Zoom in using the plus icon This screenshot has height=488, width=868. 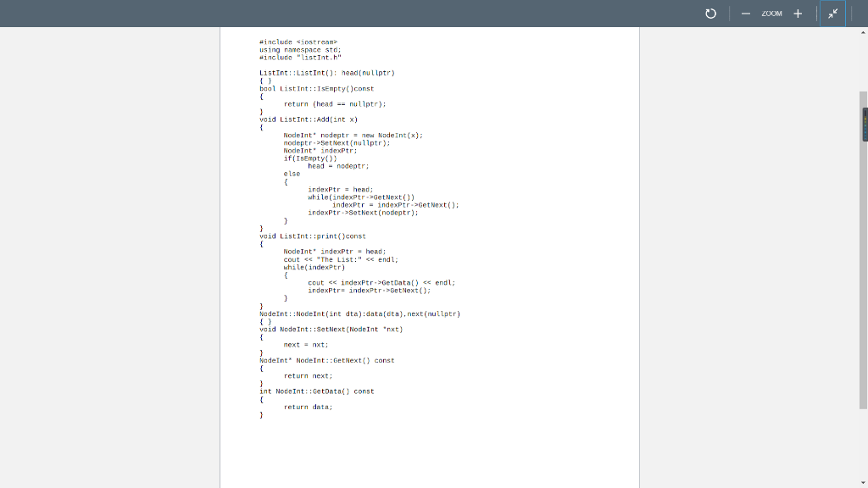point(798,14)
